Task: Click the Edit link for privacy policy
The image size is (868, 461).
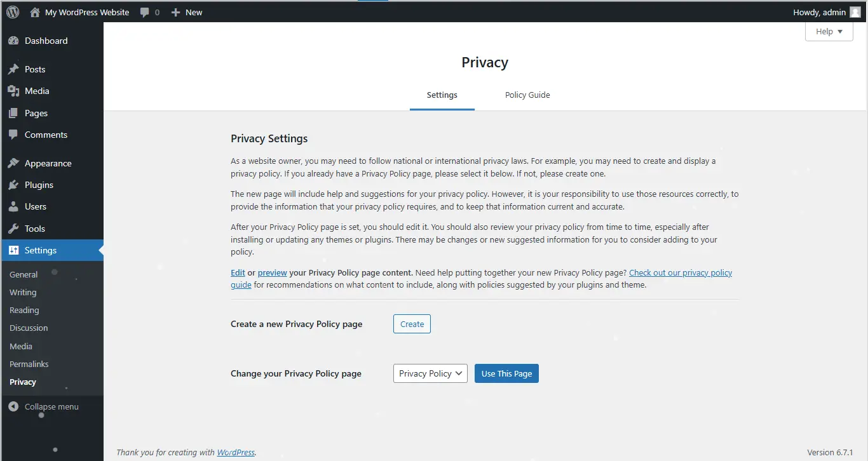Action: 238,272
